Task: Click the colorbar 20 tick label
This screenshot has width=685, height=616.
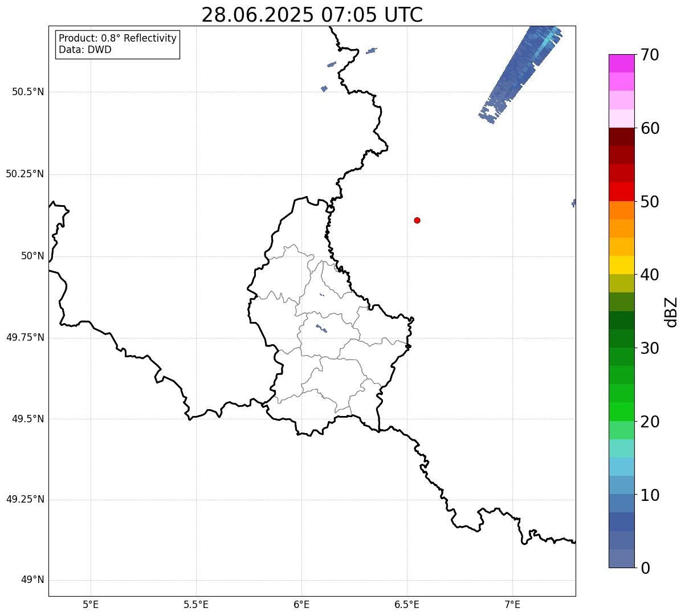Action: (650, 422)
